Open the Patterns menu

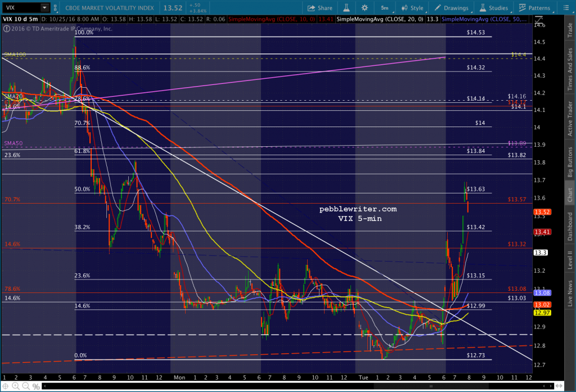click(x=534, y=8)
